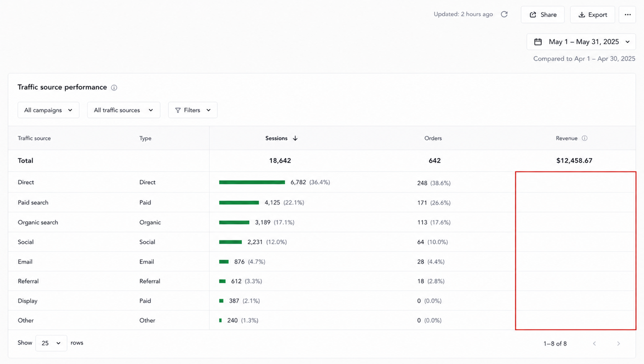The image size is (644, 364).
Task: Refresh the data with the reload icon
Action: (504, 14)
